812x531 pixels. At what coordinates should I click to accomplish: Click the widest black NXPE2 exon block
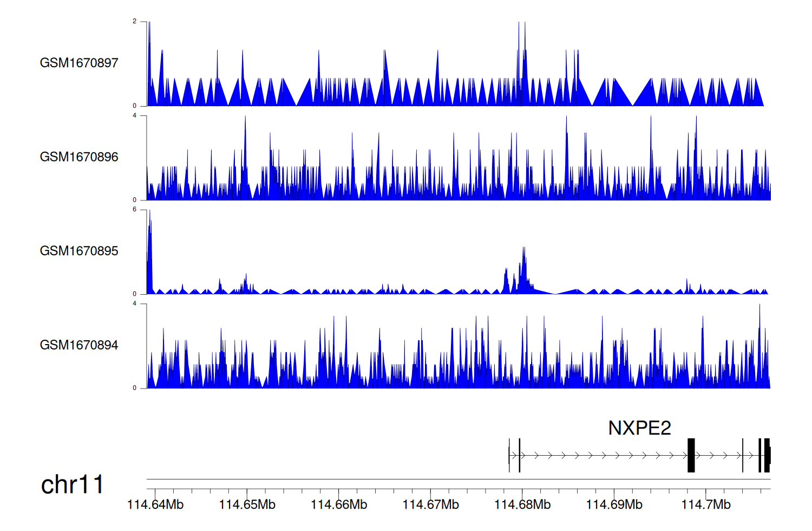pyautogui.click(x=691, y=456)
